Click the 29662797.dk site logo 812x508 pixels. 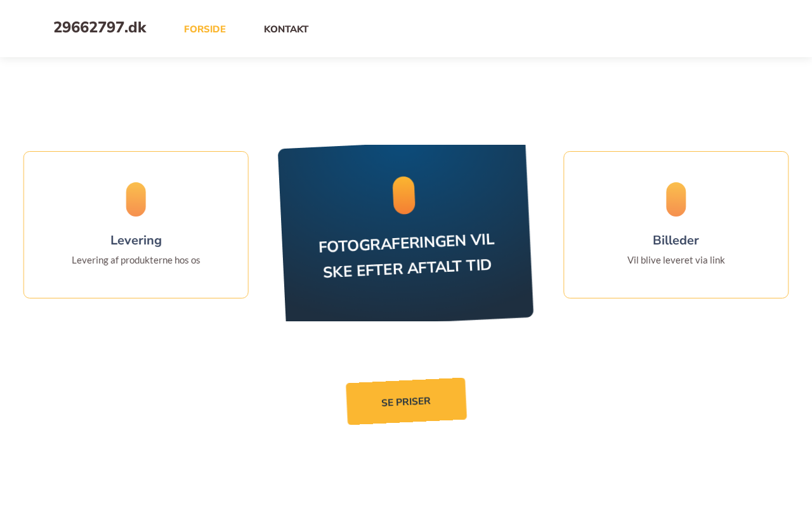tap(100, 28)
